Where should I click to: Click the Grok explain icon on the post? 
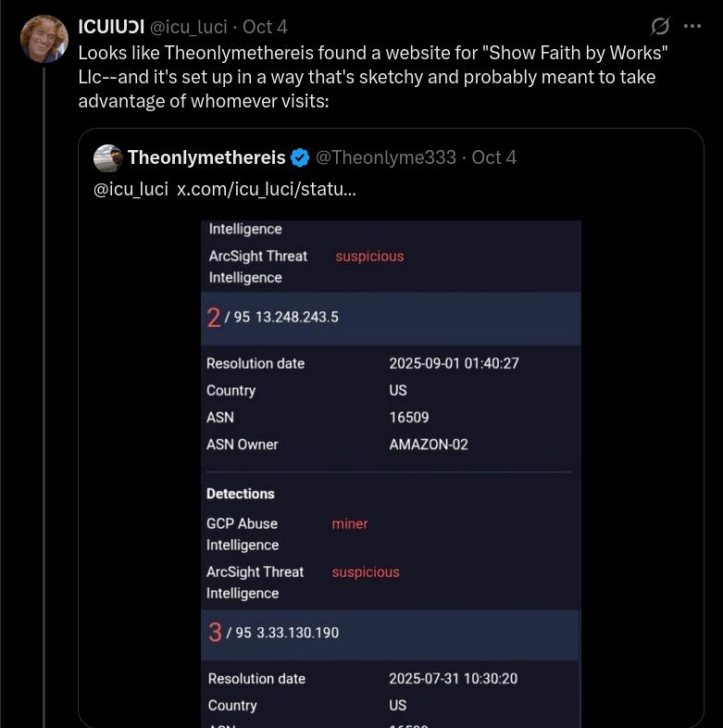tap(660, 26)
